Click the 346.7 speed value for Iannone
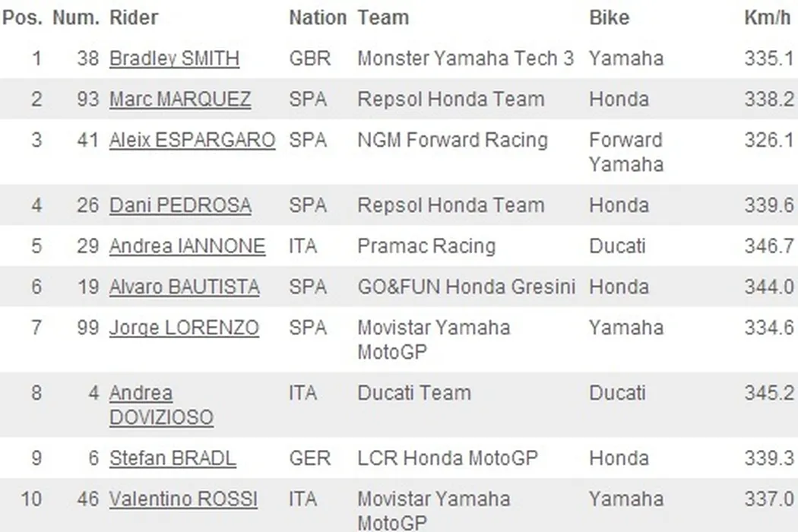Image resolution: width=798 pixels, height=532 pixels. click(768, 246)
